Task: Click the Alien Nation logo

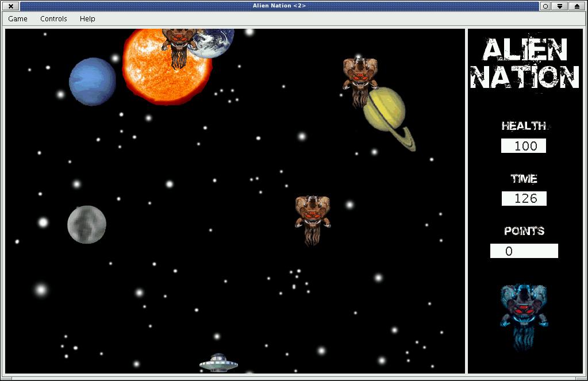Action: [525, 64]
